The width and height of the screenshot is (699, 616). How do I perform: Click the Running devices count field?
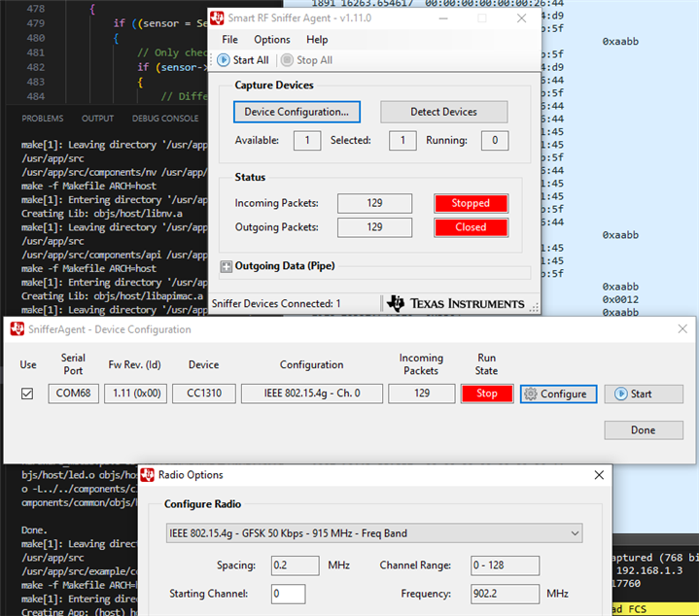[x=495, y=140]
